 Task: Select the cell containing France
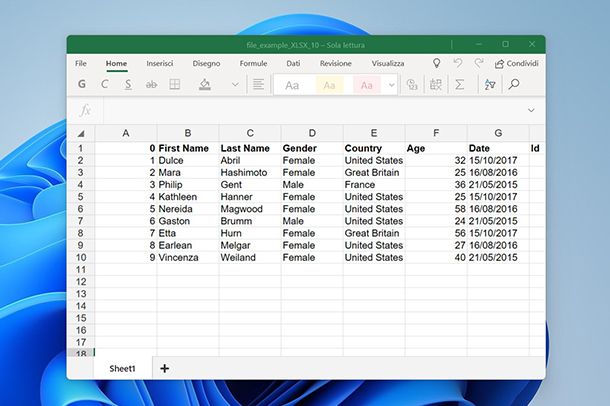374,185
